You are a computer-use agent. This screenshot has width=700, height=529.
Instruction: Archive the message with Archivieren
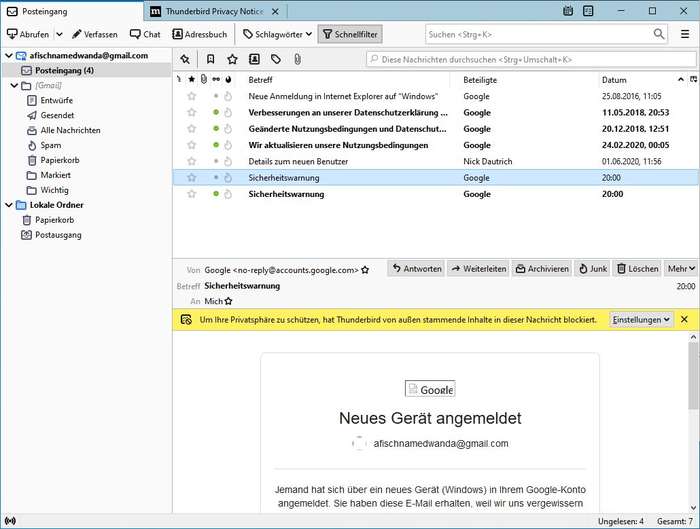tap(542, 269)
